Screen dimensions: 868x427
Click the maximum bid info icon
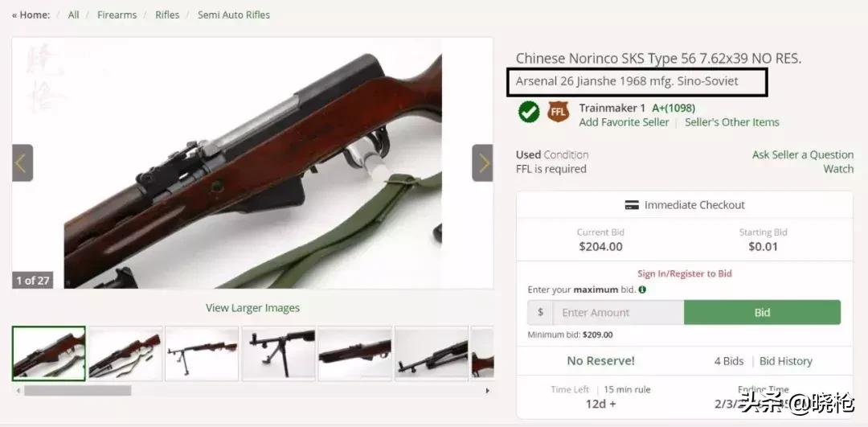point(642,289)
